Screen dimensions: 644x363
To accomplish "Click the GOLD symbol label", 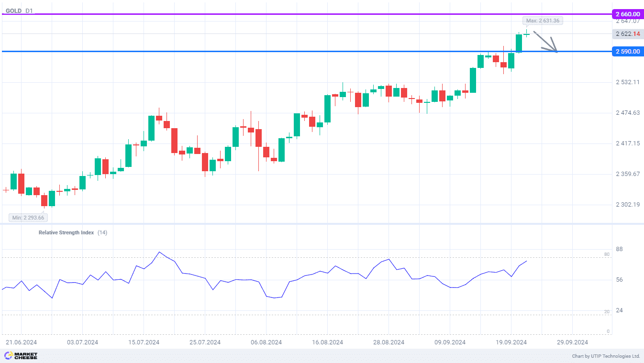I will coord(13,10).
